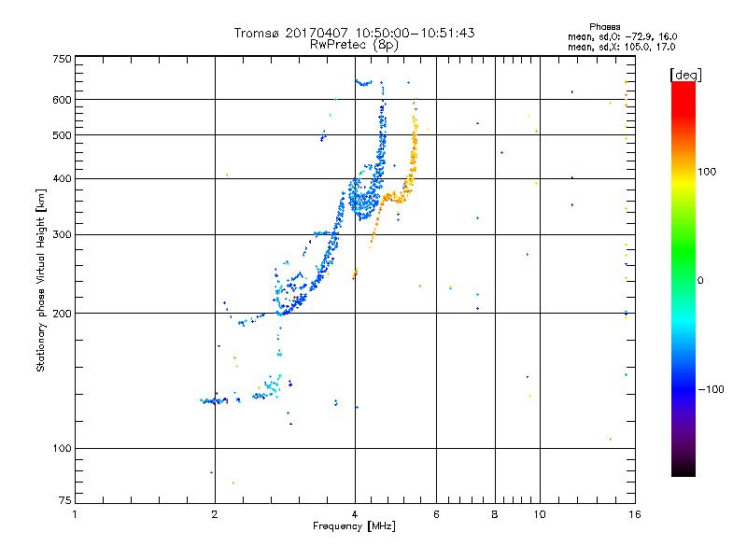Click the x-axis tick label '6'
This screenshot has height=560, width=747.
436,514
